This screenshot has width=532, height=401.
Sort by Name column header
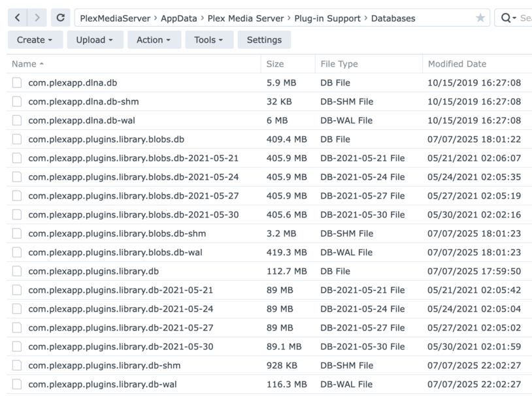[134, 64]
